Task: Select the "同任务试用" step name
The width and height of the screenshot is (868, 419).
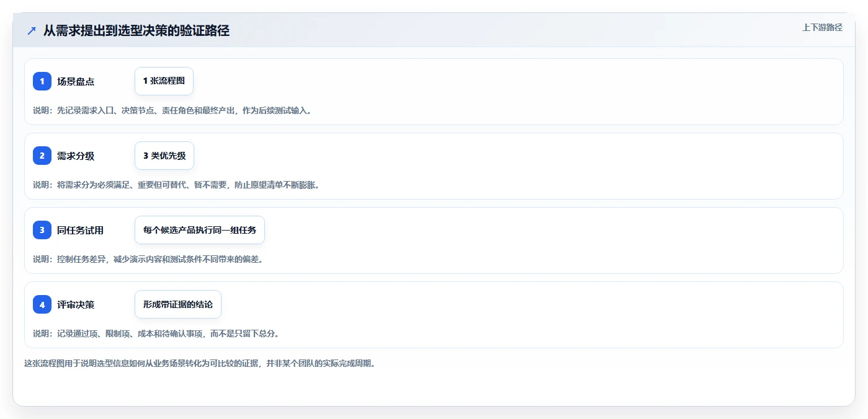Action: tap(80, 230)
